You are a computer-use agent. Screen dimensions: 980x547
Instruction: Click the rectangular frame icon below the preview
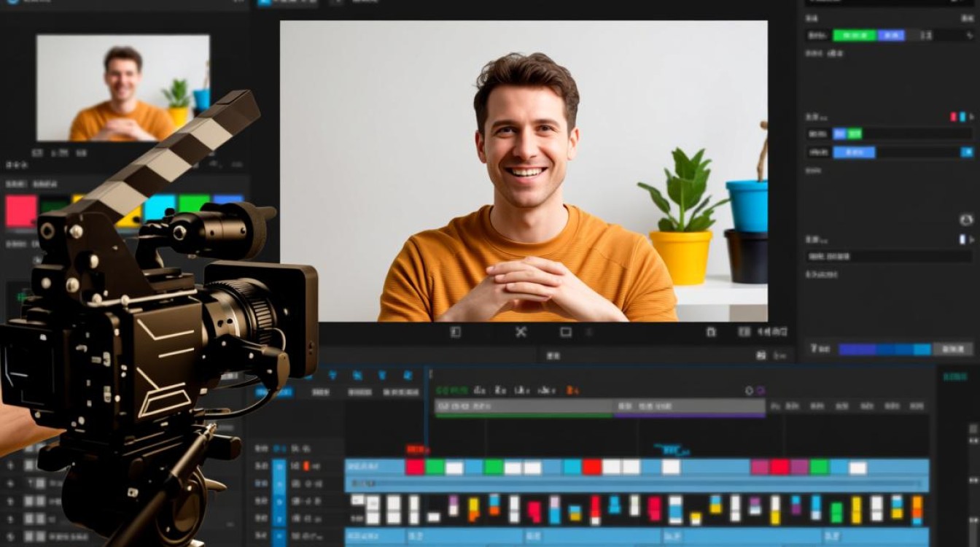point(566,333)
